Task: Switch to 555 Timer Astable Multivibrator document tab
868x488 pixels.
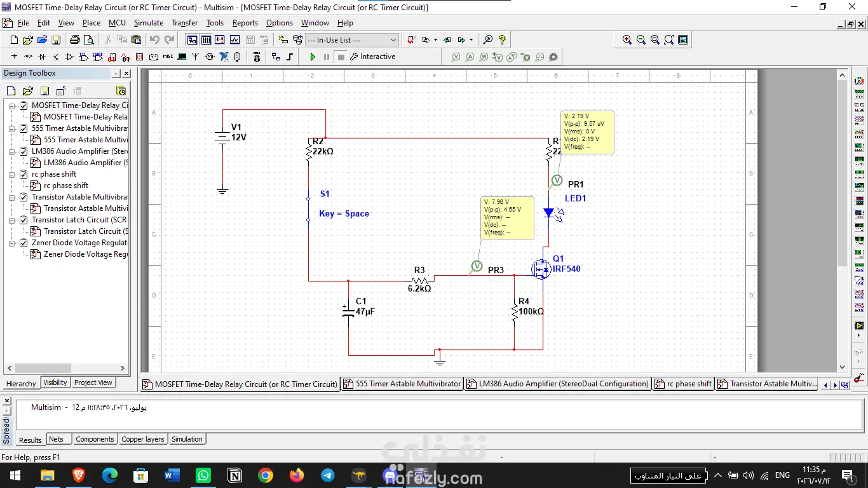Action: [x=403, y=384]
